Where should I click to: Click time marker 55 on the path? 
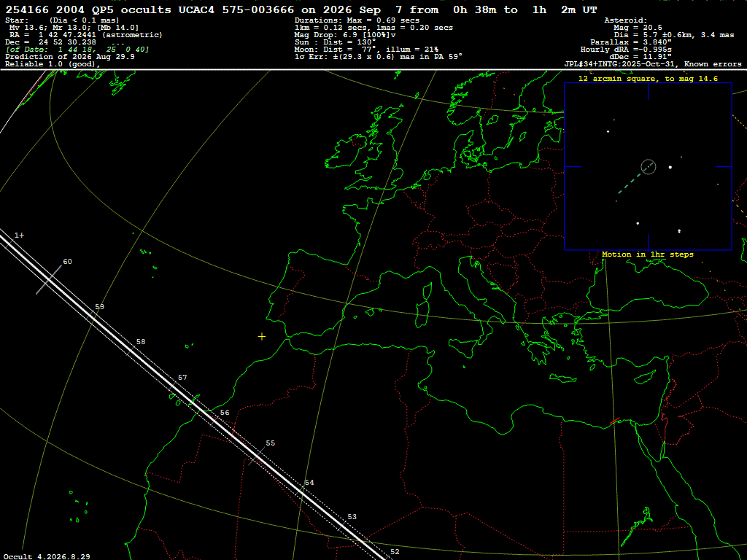270,443
